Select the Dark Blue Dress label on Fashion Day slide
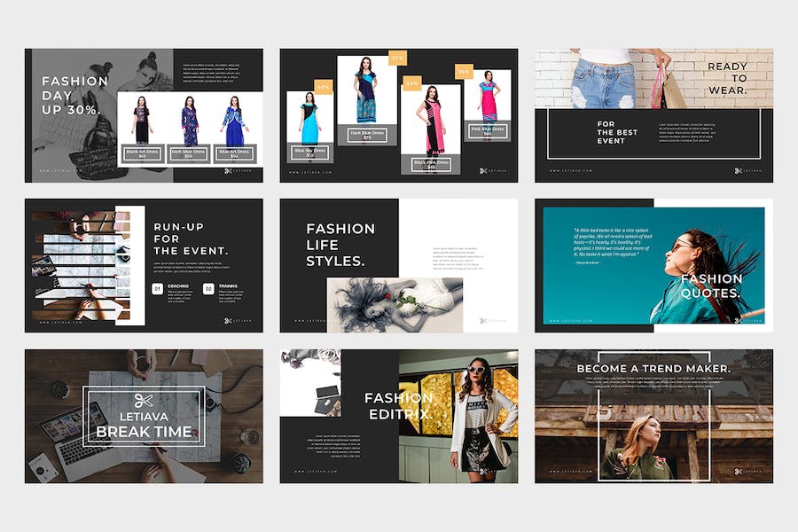The image size is (798, 532). [189, 154]
